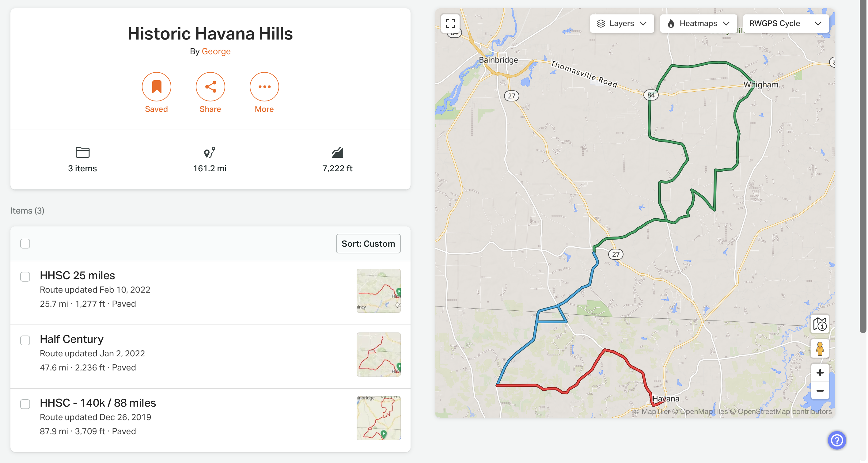The width and height of the screenshot is (868, 463).
Task: Toggle the select-all items checkbox
Action: [x=25, y=244]
